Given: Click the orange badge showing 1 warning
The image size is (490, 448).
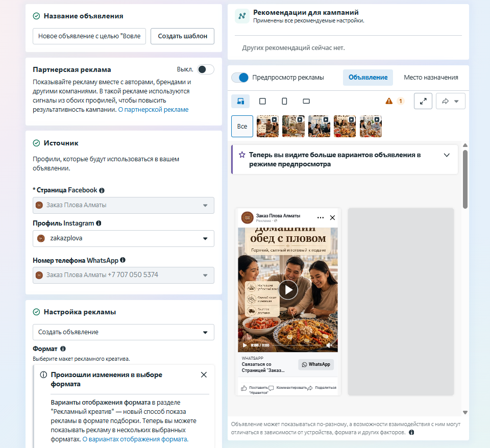Looking at the screenshot, I should click(x=400, y=101).
